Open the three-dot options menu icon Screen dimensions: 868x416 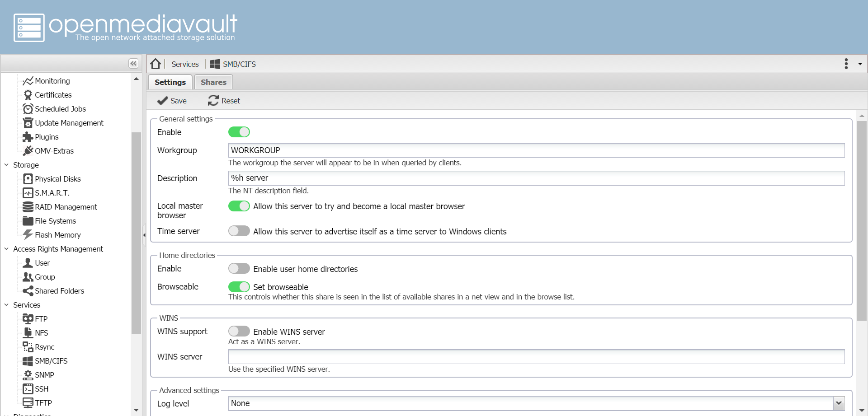[x=846, y=64]
